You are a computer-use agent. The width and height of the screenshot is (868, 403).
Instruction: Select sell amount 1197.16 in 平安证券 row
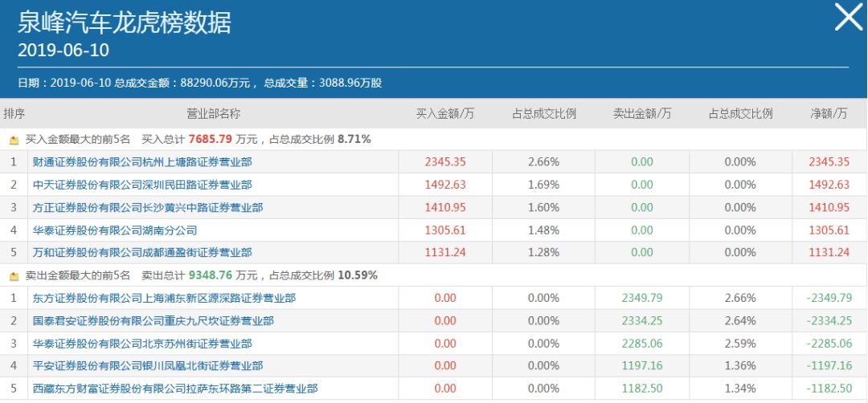[x=642, y=366]
